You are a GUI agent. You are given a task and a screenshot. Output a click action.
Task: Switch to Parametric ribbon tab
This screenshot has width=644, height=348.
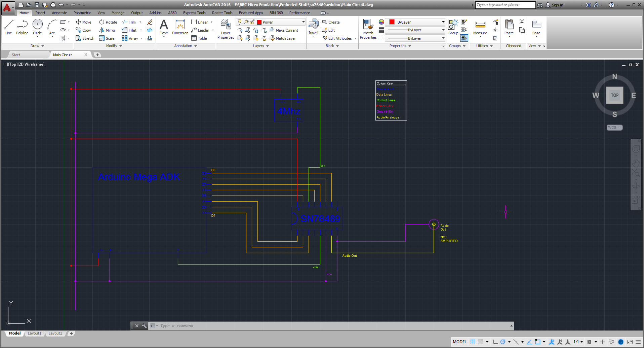(82, 13)
